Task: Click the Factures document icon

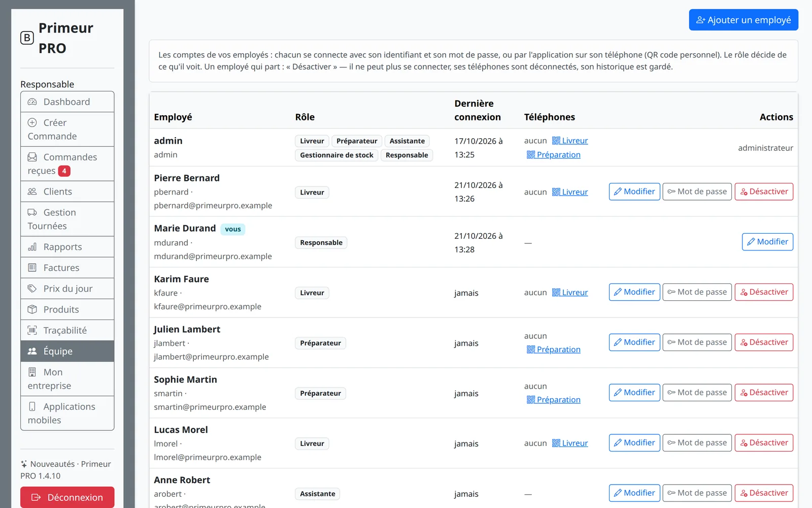Action: point(32,268)
